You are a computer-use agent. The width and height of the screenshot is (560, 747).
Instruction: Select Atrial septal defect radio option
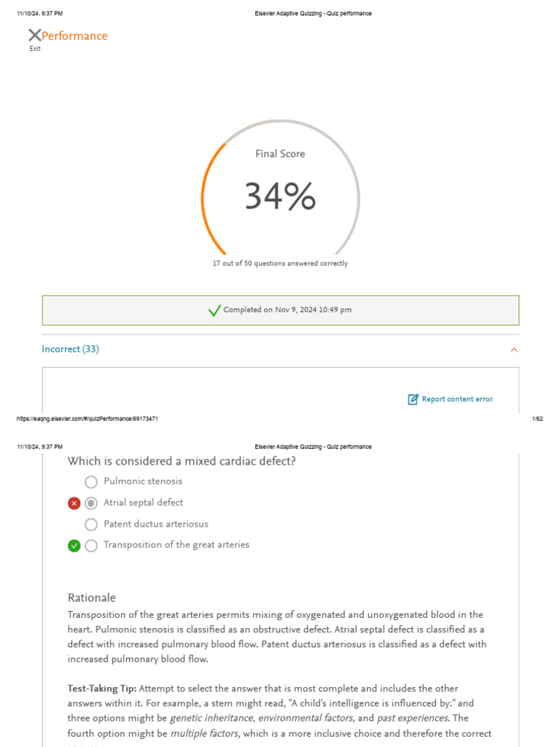pyautogui.click(x=91, y=503)
